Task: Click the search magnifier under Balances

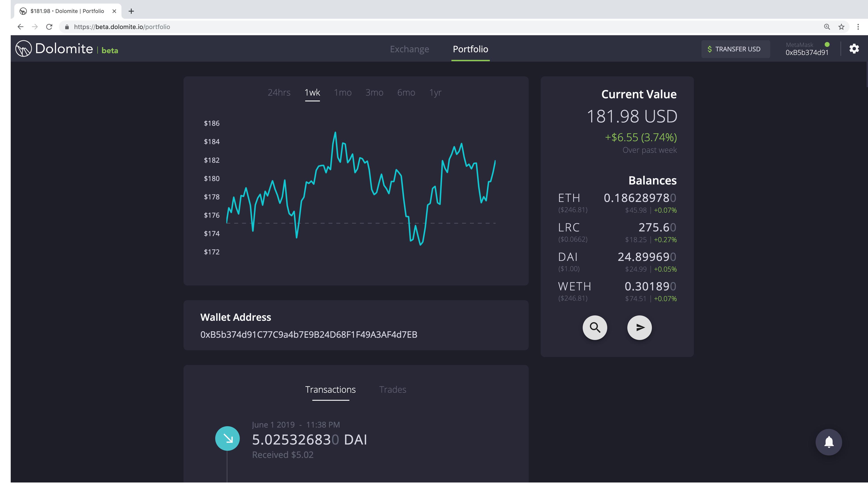Action: (x=595, y=327)
